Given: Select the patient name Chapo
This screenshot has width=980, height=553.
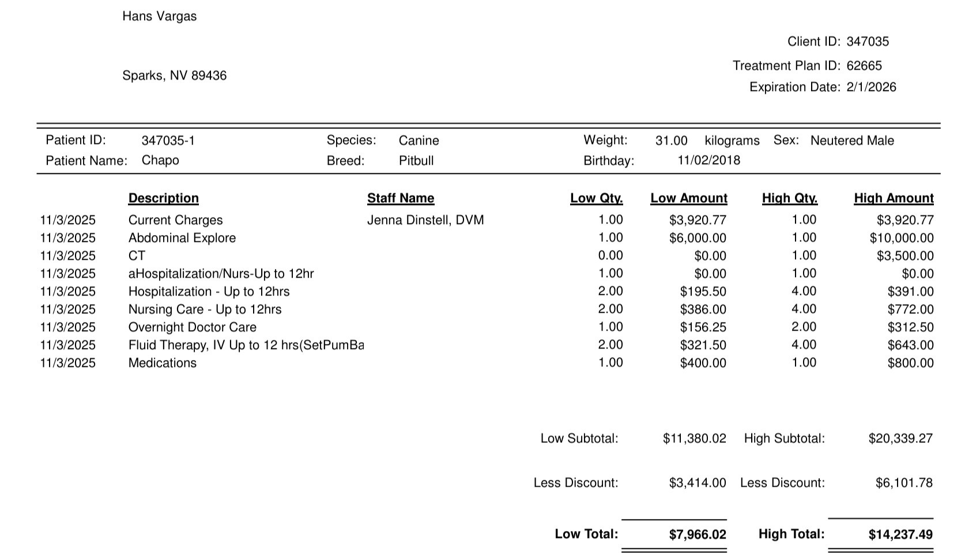Looking at the screenshot, I should [x=160, y=160].
